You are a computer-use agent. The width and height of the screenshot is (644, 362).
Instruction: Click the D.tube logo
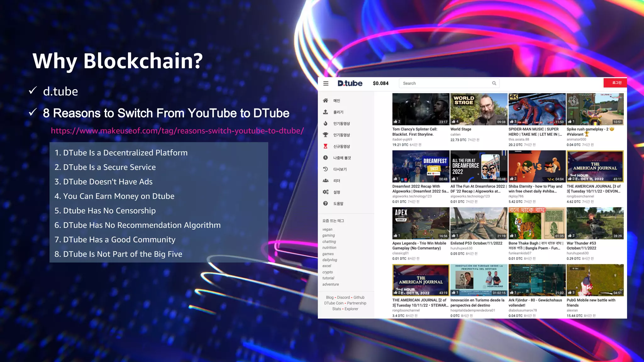click(350, 83)
